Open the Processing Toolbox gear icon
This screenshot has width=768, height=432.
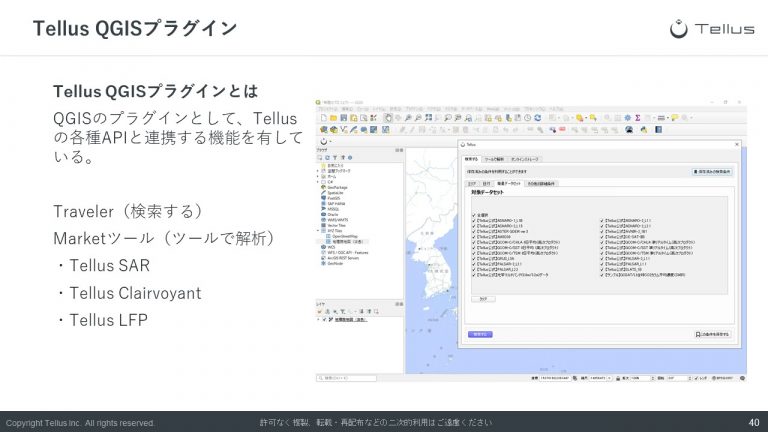(x=627, y=118)
